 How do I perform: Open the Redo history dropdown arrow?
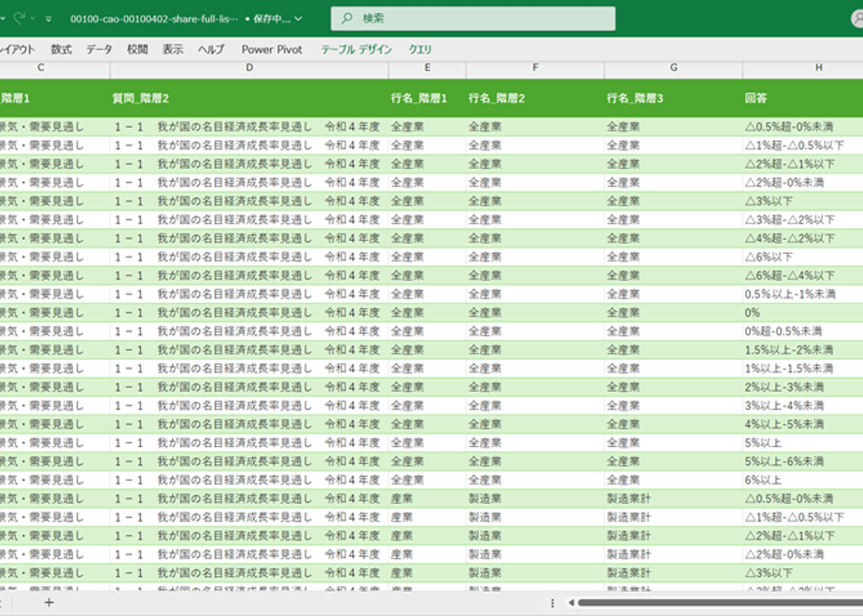[33, 19]
